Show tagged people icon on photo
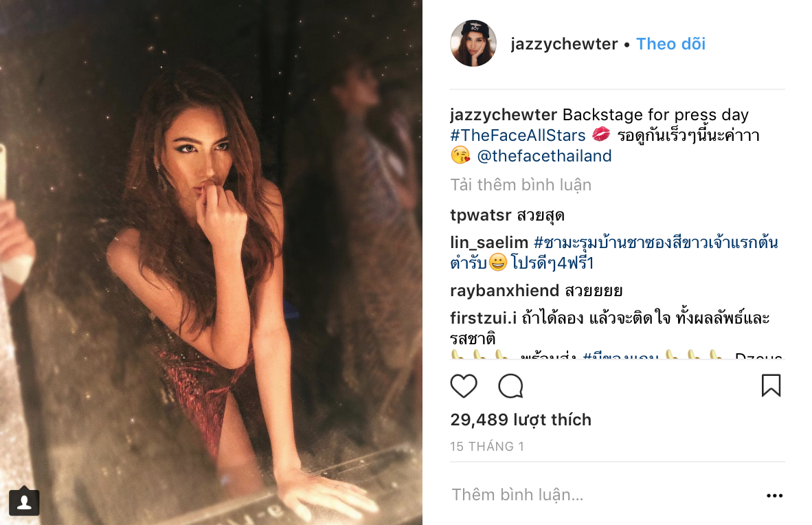The height and width of the screenshot is (525, 812). tap(24, 502)
